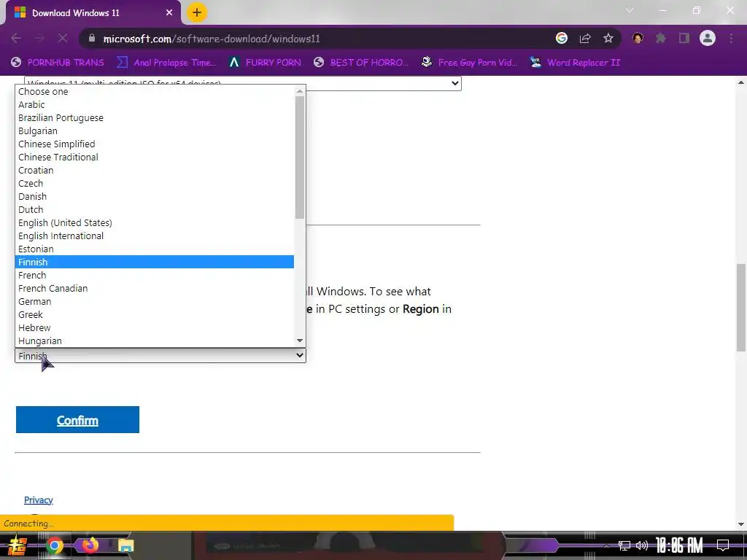Click the padlock site info icon
747x560 pixels.
tap(92, 39)
